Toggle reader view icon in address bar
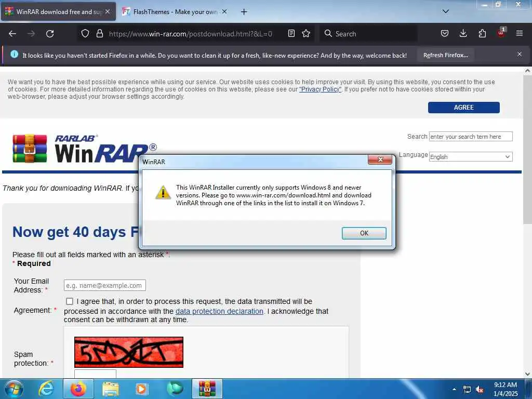532x399 pixels. [291, 33]
